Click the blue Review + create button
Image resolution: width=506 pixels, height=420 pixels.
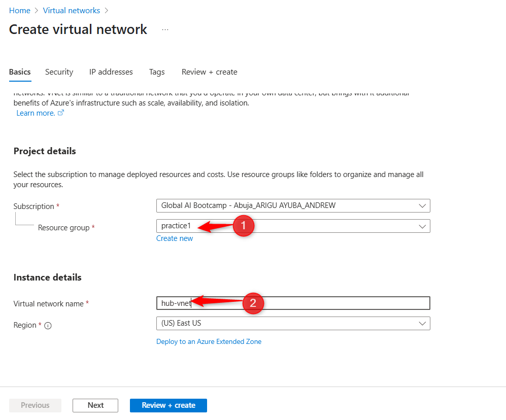[168, 405]
